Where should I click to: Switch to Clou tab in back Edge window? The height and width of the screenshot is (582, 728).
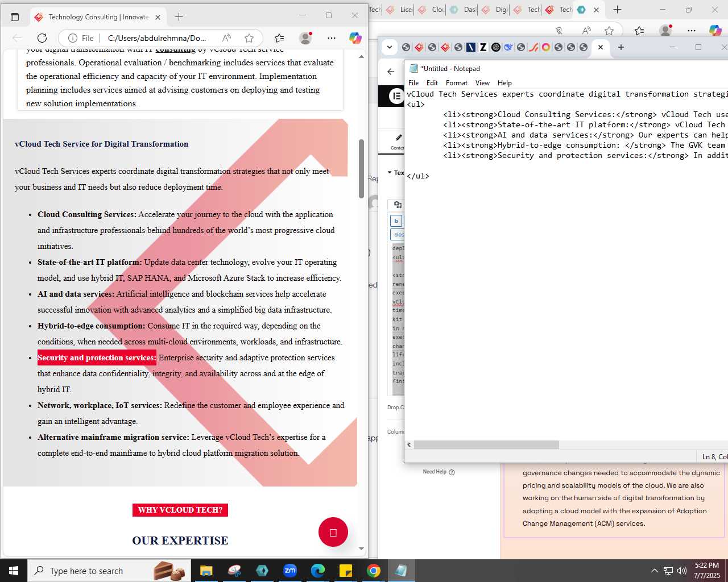point(432,10)
